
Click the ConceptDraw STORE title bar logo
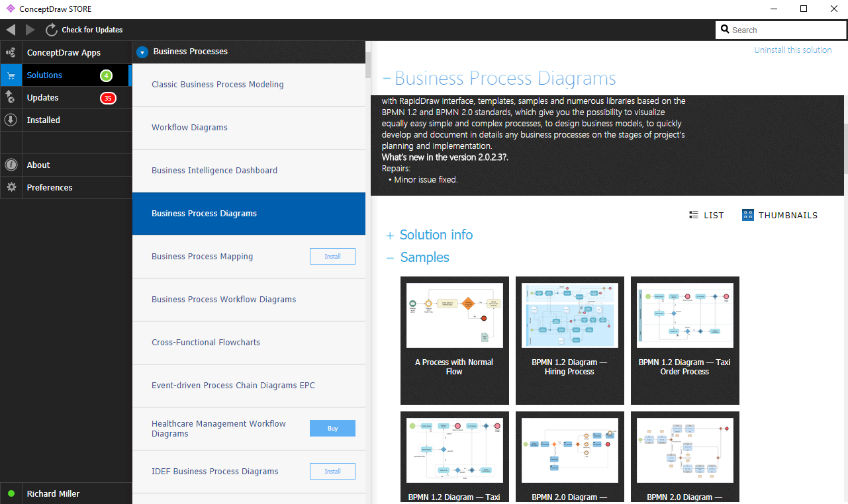(x=10, y=9)
